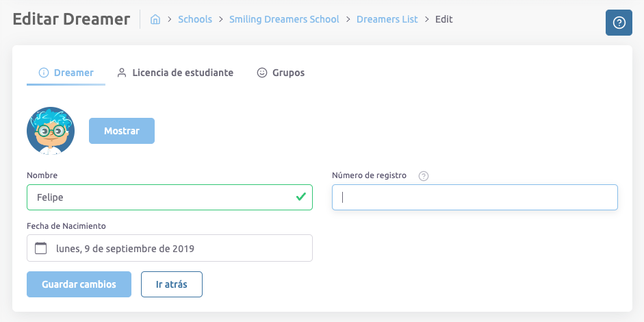Click the home icon in breadcrumb
The width and height of the screenshot is (644, 322).
point(155,19)
